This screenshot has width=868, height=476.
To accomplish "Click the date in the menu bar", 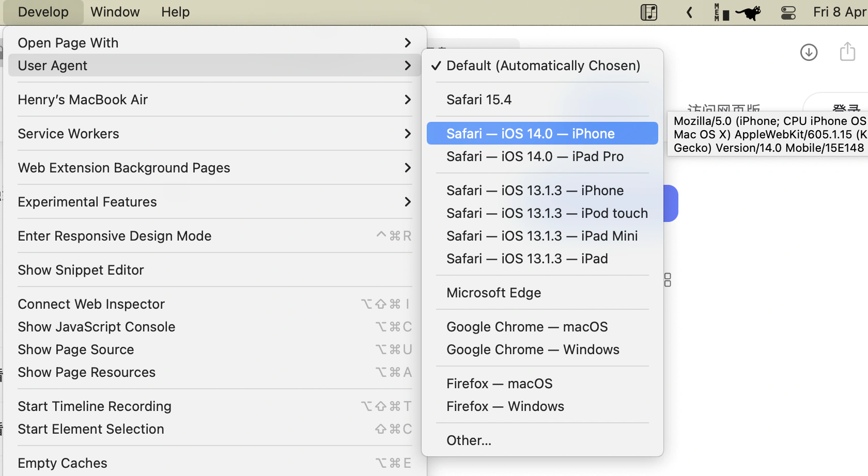I will [839, 12].
